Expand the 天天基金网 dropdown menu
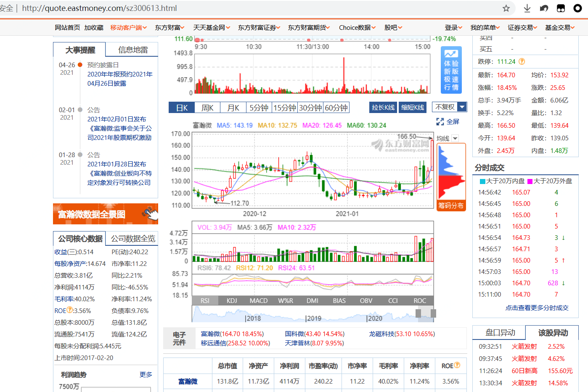The image size is (588, 392). click(212, 28)
